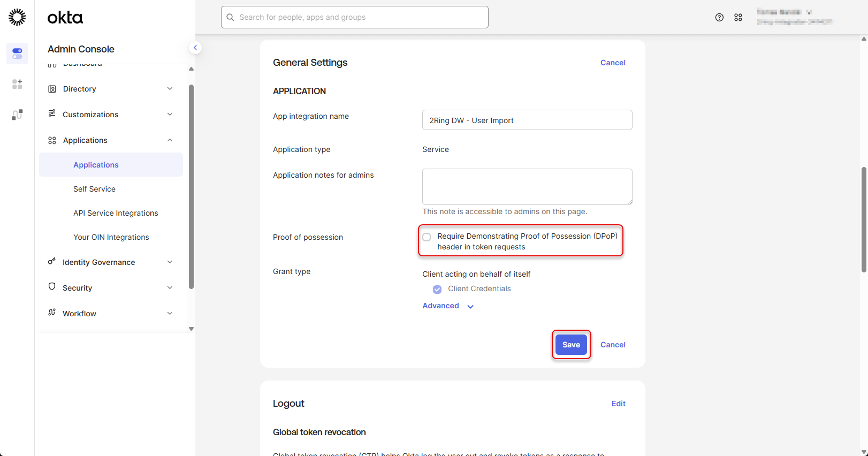
Task: Select Self Service menu item
Action: (x=94, y=189)
